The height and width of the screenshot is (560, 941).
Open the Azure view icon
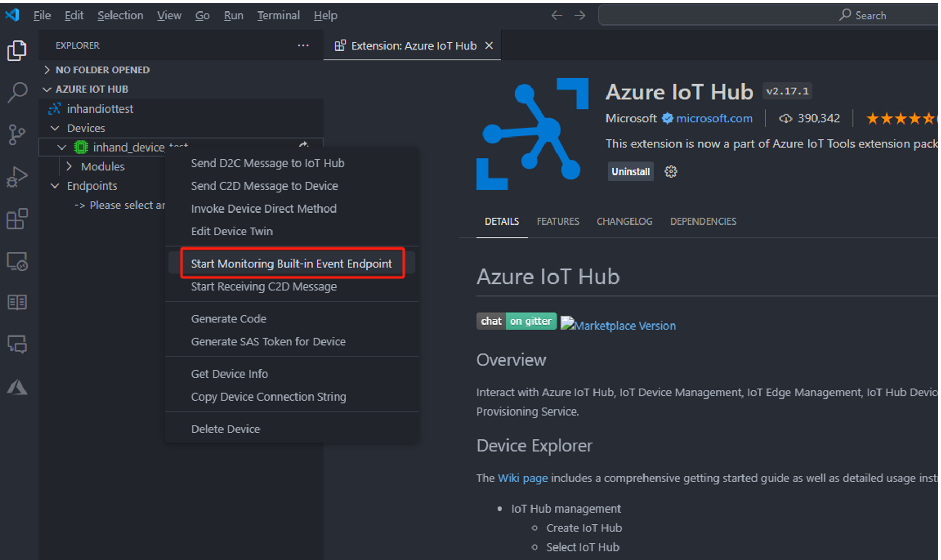pos(17,387)
